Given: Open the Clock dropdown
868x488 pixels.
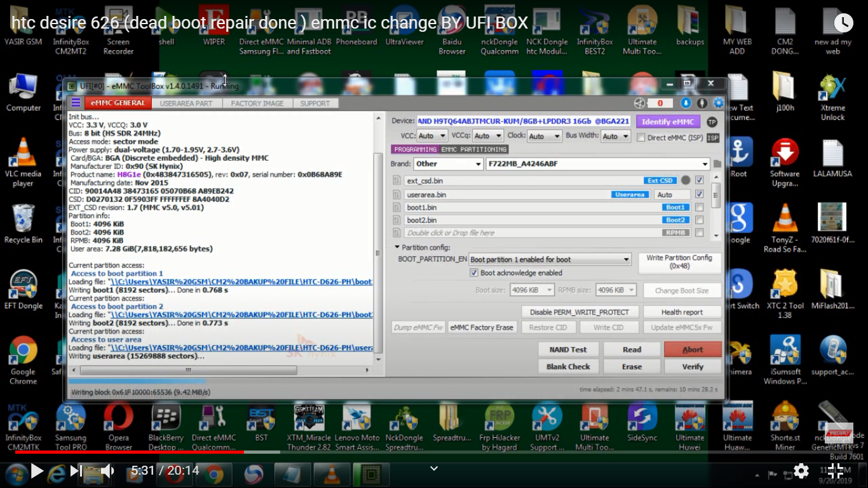Looking at the screenshot, I should [544, 136].
